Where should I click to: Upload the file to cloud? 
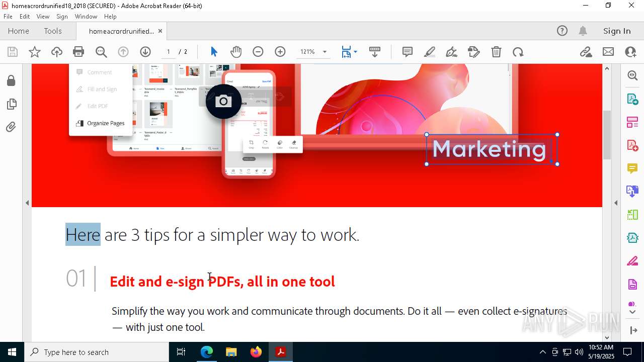[56, 52]
